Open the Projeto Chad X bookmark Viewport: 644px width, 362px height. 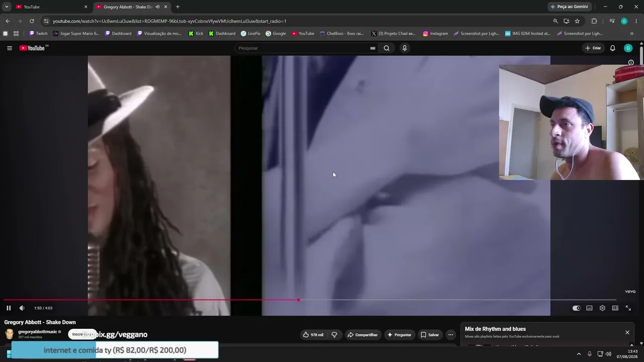[x=393, y=34]
